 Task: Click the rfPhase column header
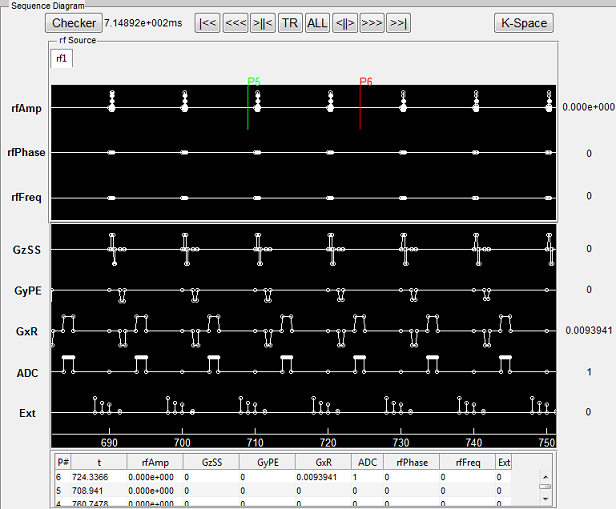(412, 462)
